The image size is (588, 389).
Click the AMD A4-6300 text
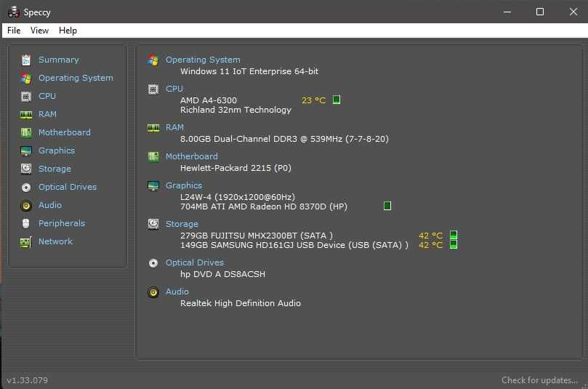coord(209,100)
